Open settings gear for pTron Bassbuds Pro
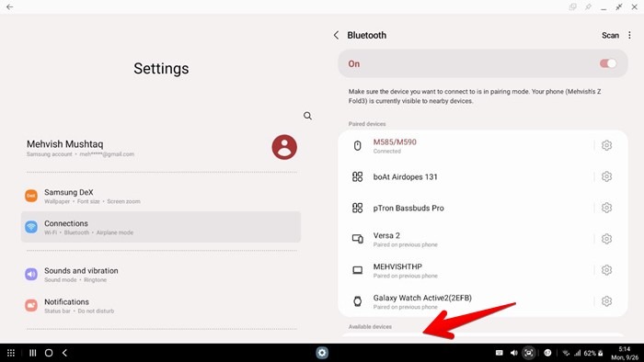This screenshot has width=644, height=362. 606,208
